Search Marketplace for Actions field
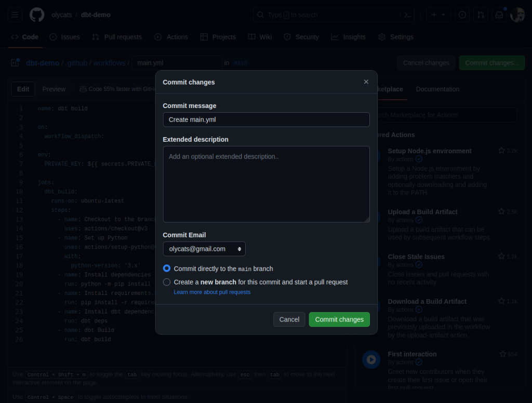The width and height of the screenshot is (532, 403). [446, 115]
